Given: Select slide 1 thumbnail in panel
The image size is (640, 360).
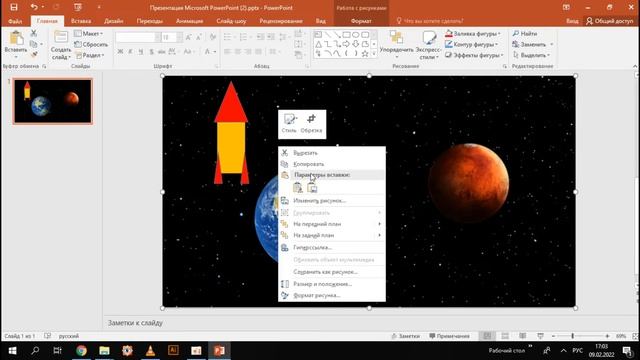Looking at the screenshot, I should click(53, 101).
